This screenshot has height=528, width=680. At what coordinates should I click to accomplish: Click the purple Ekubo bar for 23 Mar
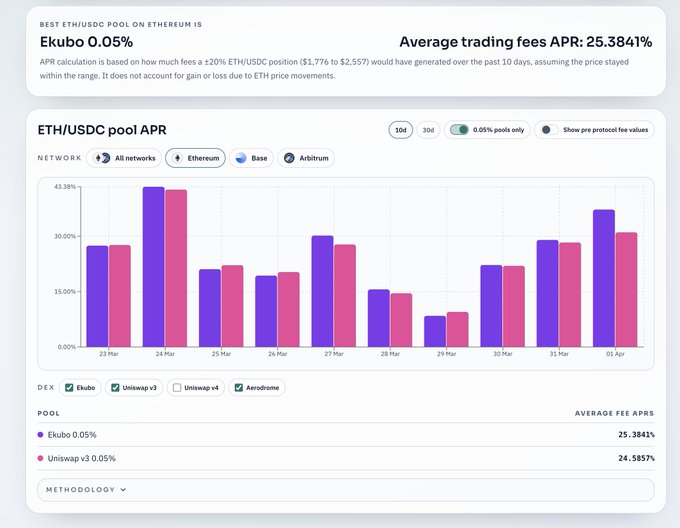point(97,297)
